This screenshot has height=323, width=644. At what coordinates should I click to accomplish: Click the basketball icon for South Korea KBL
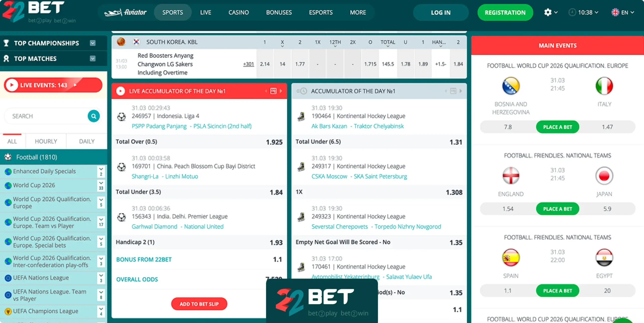(x=121, y=42)
